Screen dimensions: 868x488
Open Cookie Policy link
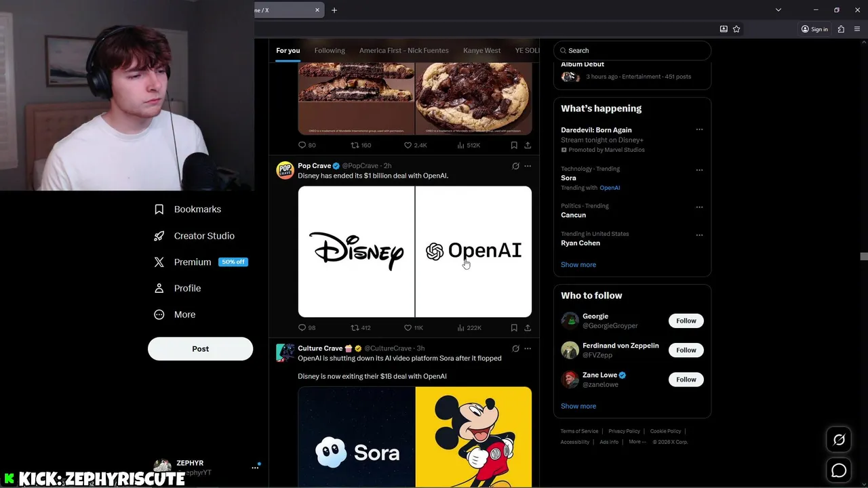(x=665, y=431)
